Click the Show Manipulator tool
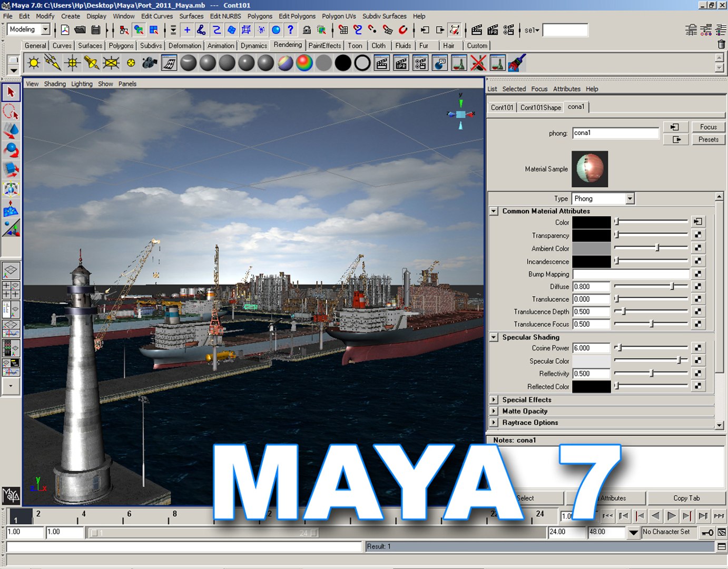The height and width of the screenshot is (569, 728). pyautogui.click(x=11, y=228)
